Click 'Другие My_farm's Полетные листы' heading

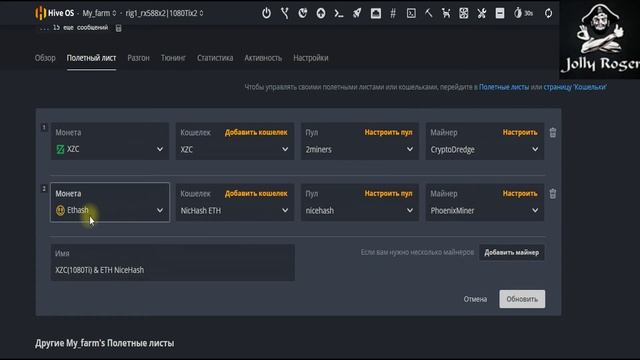coord(104,343)
